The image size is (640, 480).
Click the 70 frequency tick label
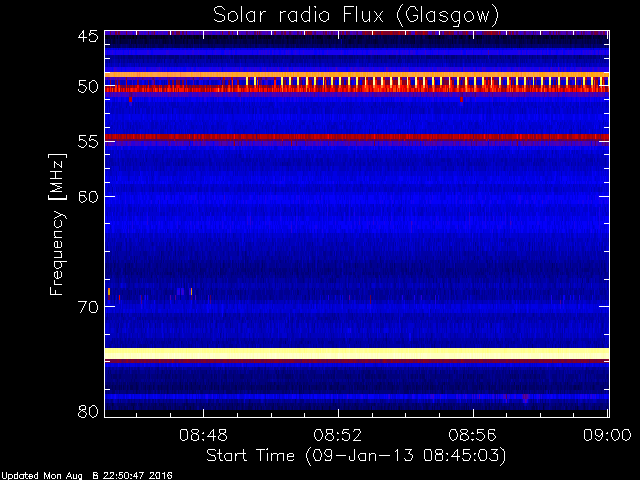pos(88,307)
